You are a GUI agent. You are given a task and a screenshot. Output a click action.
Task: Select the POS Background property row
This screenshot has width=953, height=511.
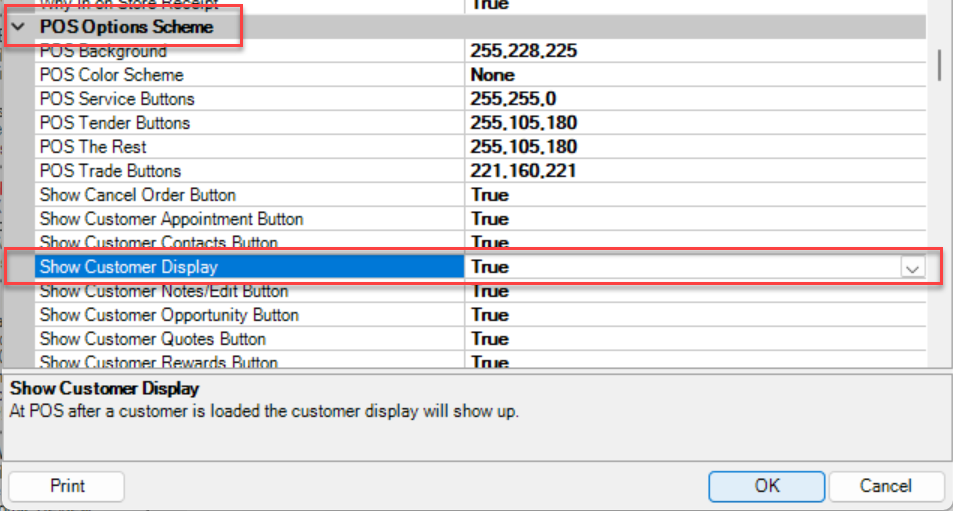(x=103, y=52)
